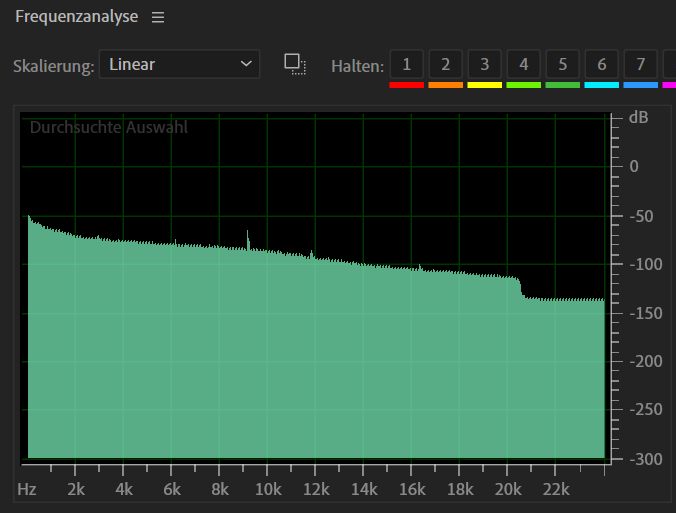Toggle Halten button 3
The image size is (676, 513).
pyautogui.click(x=484, y=65)
